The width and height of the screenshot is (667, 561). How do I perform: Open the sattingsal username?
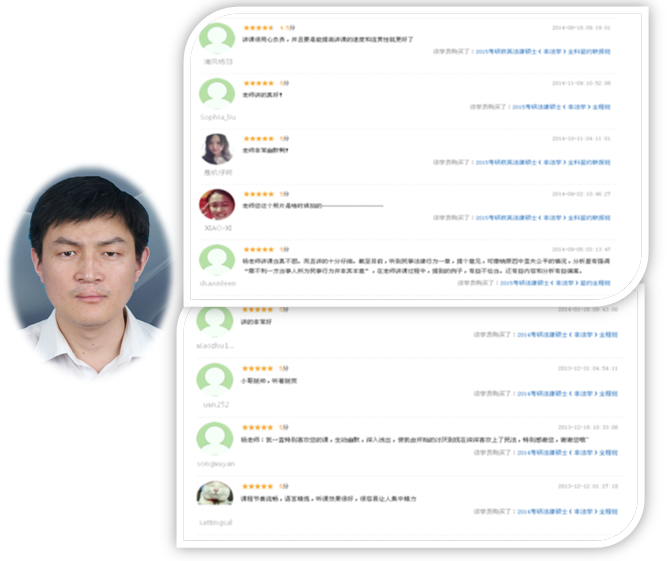click(216, 523)
